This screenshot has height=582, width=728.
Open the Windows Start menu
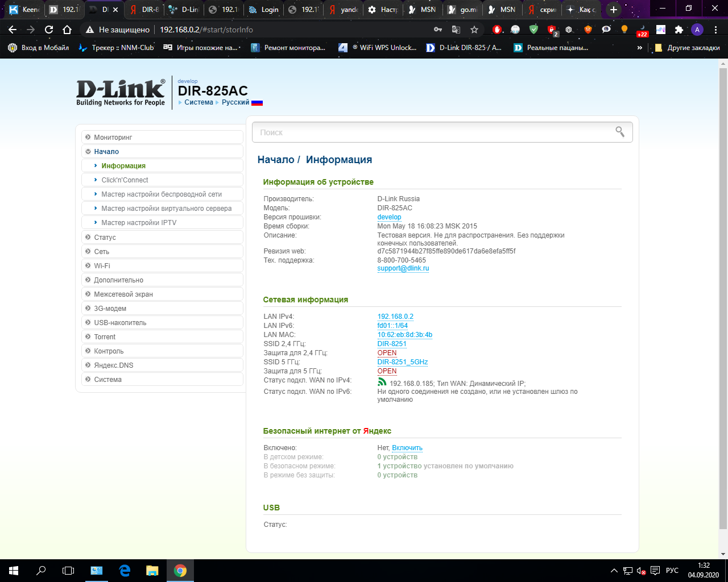tap(14, 571)
